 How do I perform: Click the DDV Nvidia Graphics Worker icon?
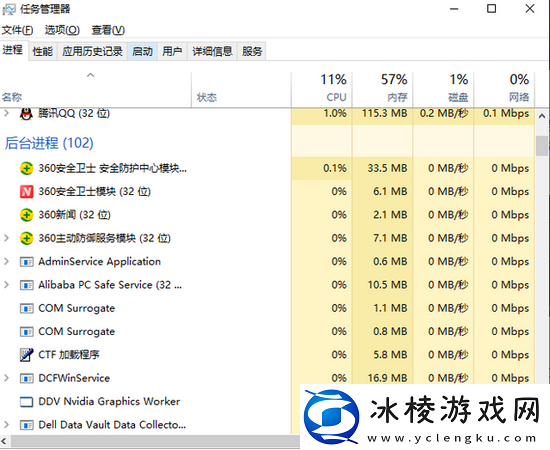pos(26,402)
